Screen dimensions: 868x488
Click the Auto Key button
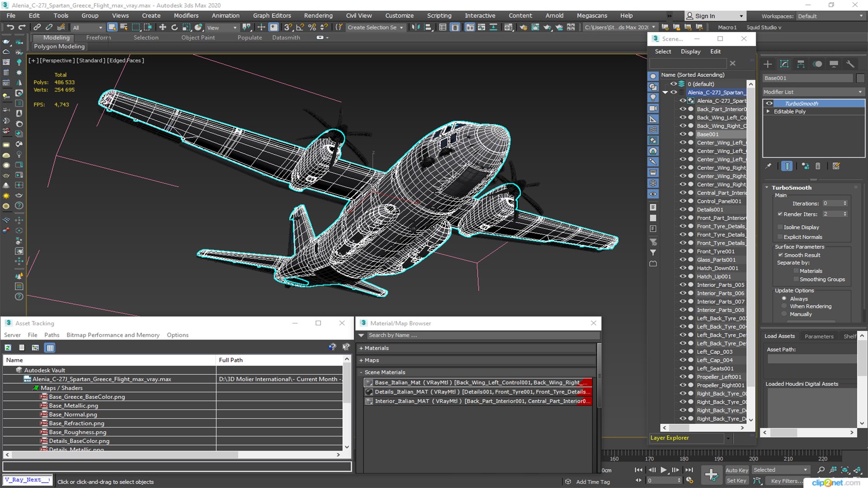click(736, 470)
